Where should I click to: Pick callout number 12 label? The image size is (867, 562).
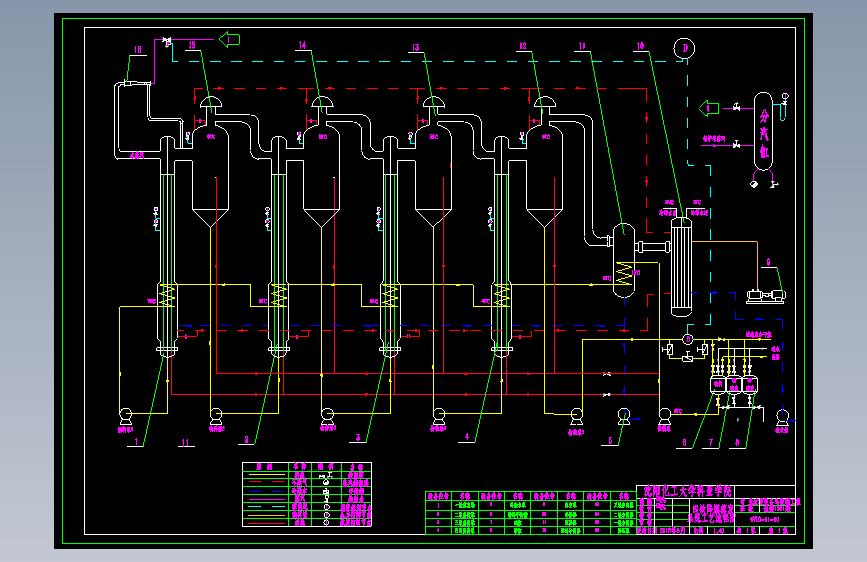(523, 46)
